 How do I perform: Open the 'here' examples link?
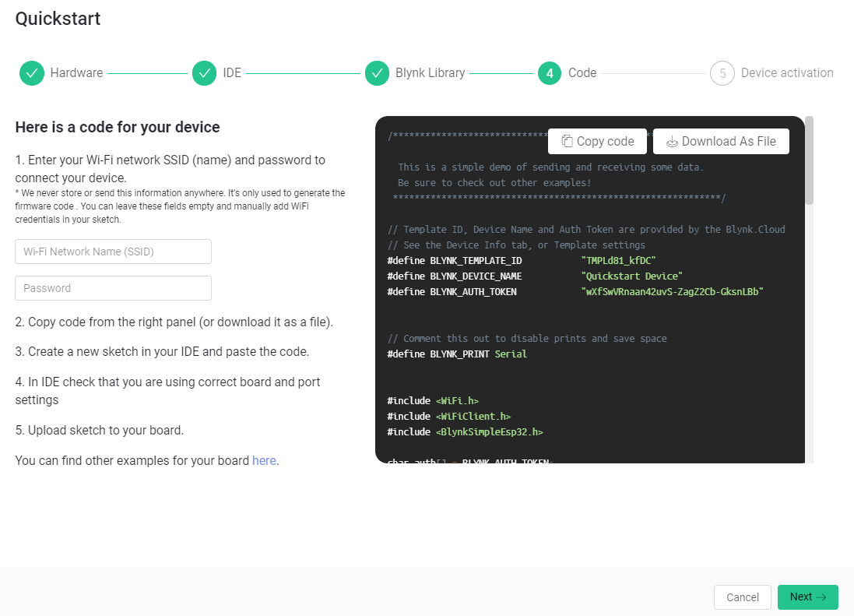point(264,461)
